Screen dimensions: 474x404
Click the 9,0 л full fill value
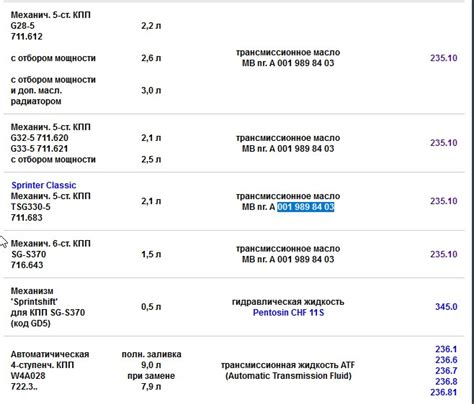[151, 365]
